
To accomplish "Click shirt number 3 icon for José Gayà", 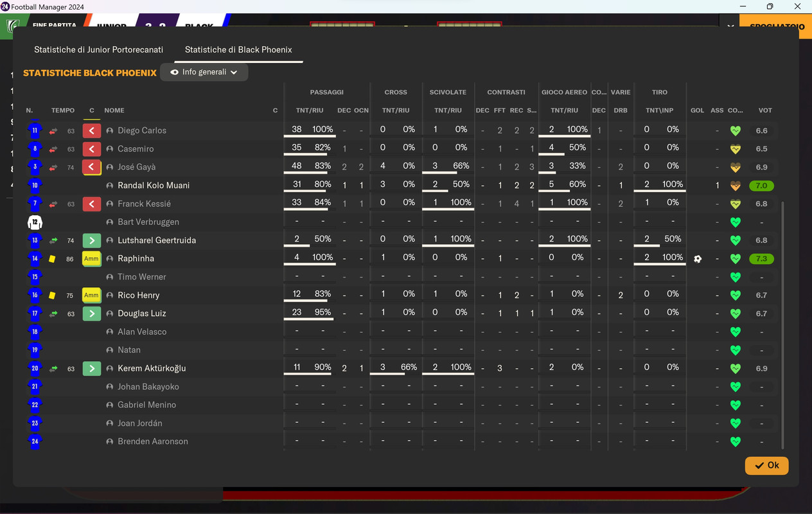I will [x=35, y=167].
